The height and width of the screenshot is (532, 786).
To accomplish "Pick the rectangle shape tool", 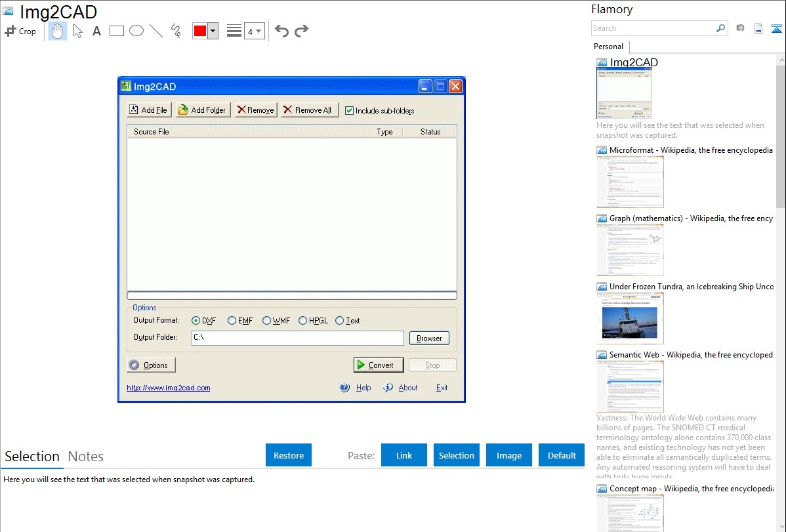I will 117,31.
